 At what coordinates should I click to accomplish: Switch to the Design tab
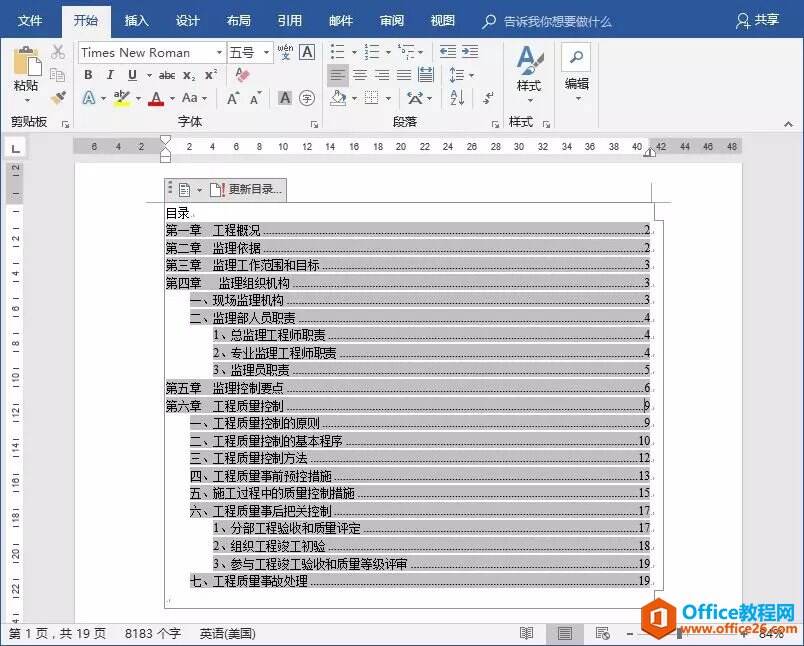(x=188, y=21)
